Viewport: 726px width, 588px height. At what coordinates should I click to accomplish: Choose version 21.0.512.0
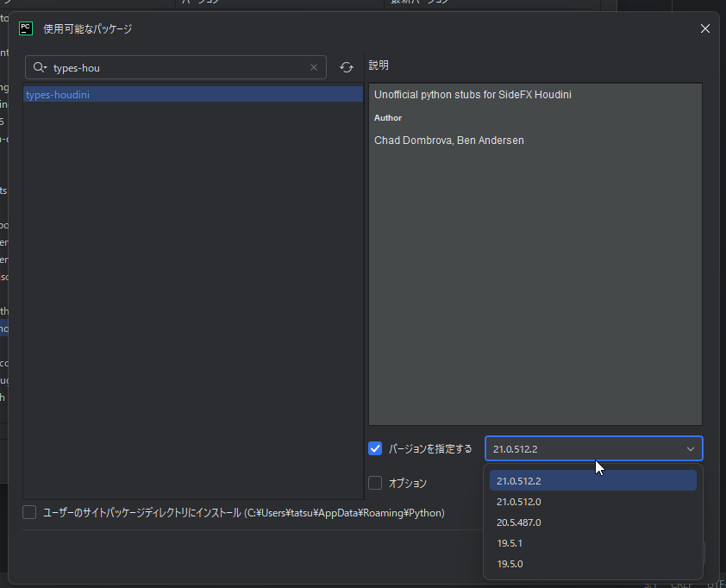593,502
